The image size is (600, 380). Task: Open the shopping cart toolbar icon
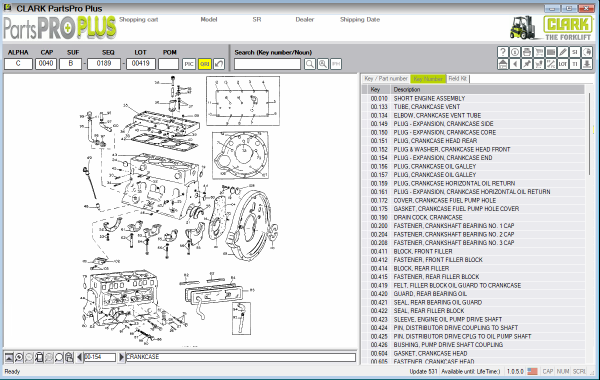539,52
